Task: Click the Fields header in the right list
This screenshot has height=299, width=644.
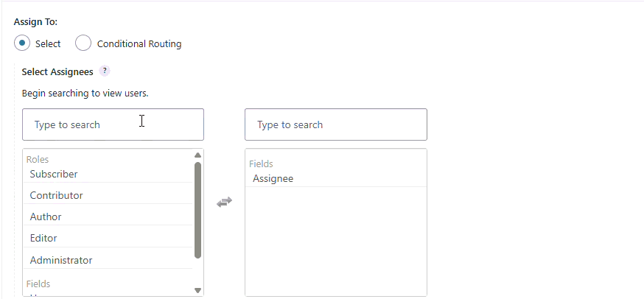Action: [x=261, y=164]
